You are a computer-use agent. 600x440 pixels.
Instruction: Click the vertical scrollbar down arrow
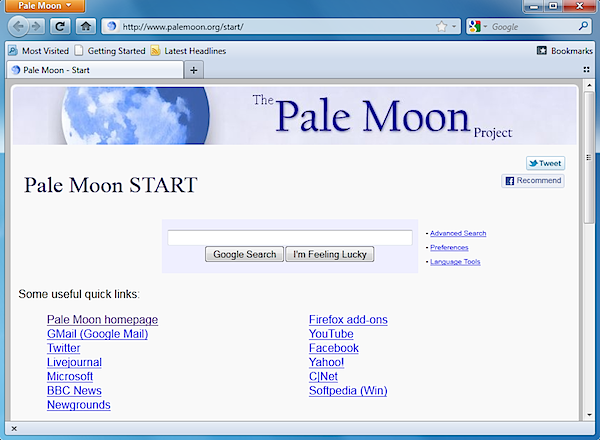click(589, 414)
